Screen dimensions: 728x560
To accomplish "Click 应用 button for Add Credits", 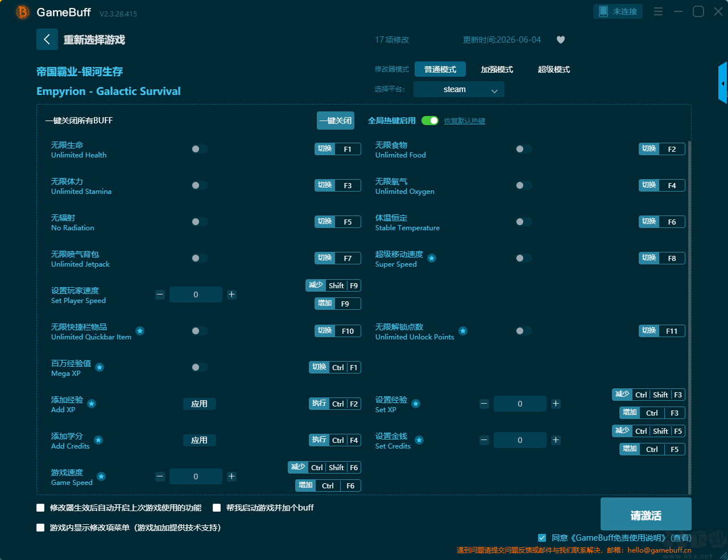I will [200, 440].
